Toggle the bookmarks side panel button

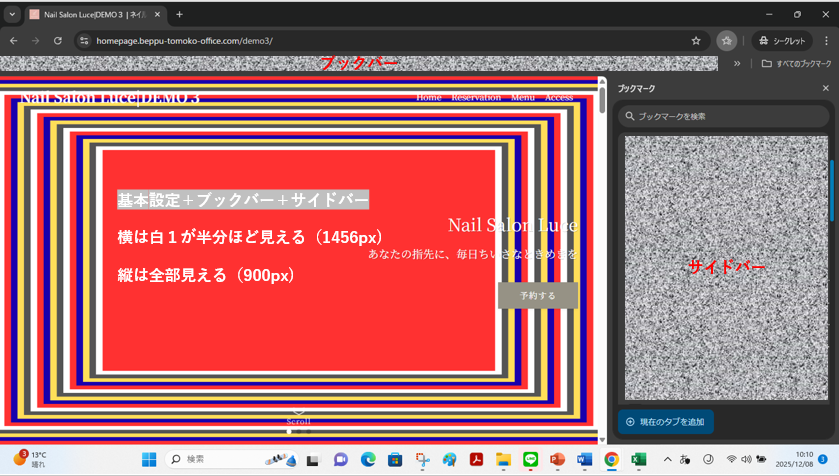[x=726, y=41]
